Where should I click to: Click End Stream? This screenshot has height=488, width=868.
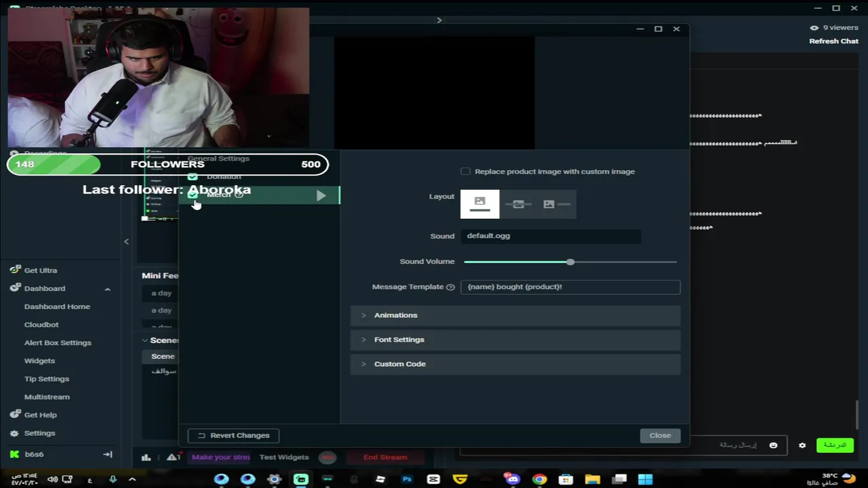click(x=385, y=457)
